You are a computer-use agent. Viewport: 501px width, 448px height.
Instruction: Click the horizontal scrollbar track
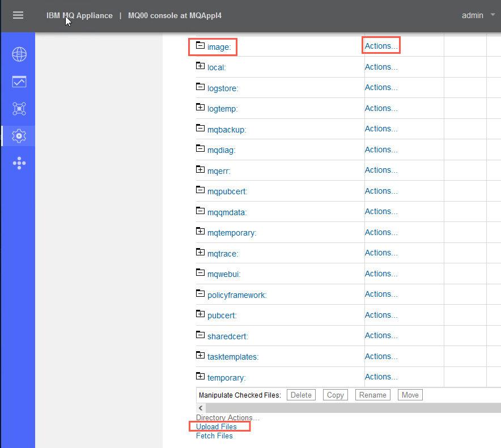pyautogui.click(x=353, y=408)
